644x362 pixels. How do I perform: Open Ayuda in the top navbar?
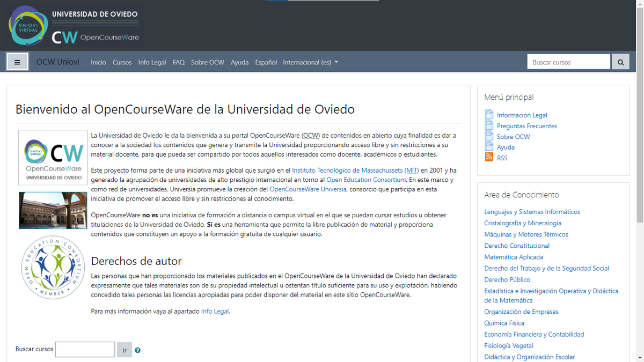pyautogui.click(x=239, y=62)
